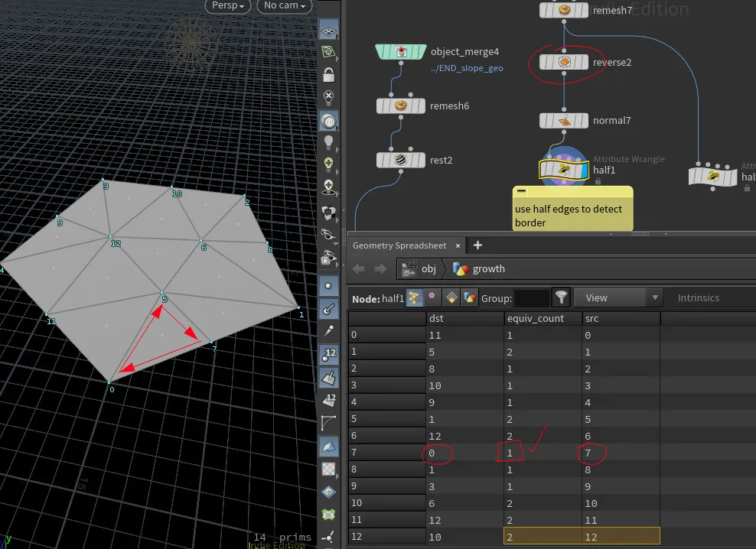The image size is (756, 549).
Task: Collapse the yellow sticky note
Action: [521, 191]
